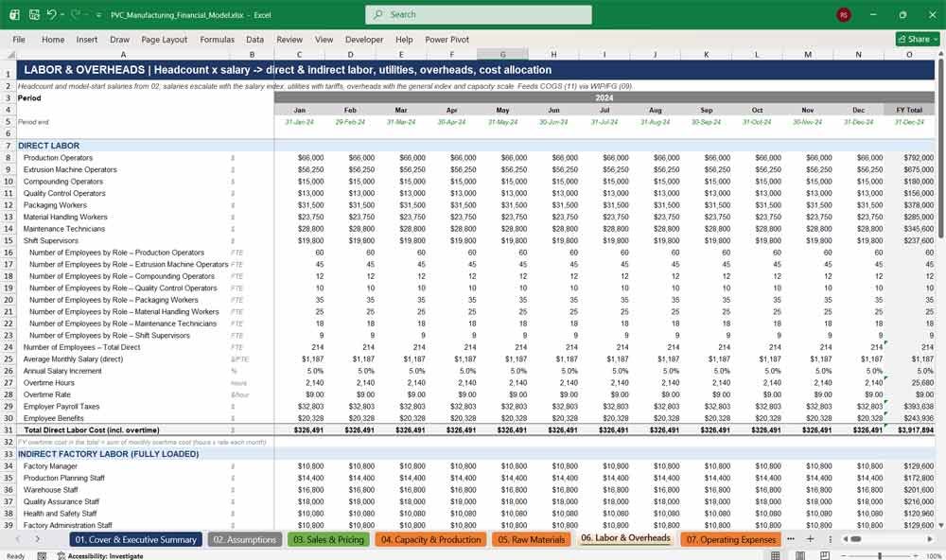Open the Formulas ribbon tab
The height and width of the screenshot is (560, 946).
point(218,39)
